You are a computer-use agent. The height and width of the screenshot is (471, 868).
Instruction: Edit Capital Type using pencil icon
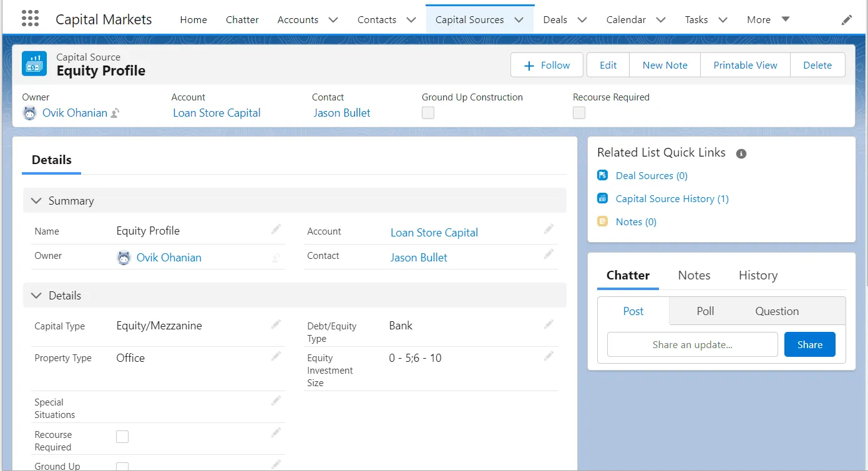pyautogui.click(x=276, y=324)
